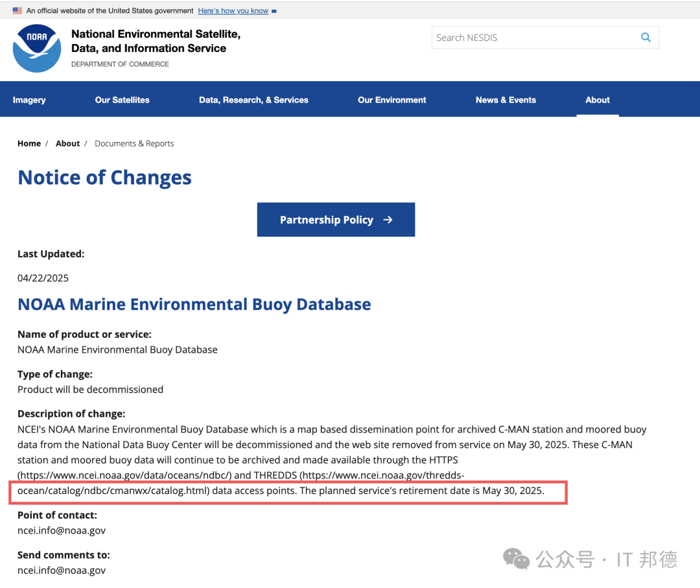Image resolution: width=700 pixels, height=588 pixels.
Task: Click the NOAA Marine Environmental Buoy Database heading
Action: (194, 305)
